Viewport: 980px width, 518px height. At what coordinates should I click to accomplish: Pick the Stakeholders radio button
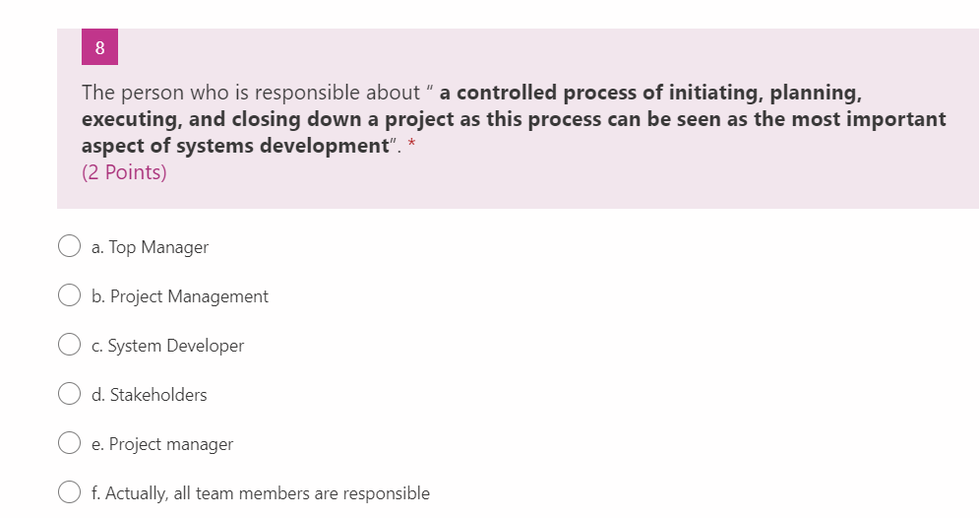[69, 394]
